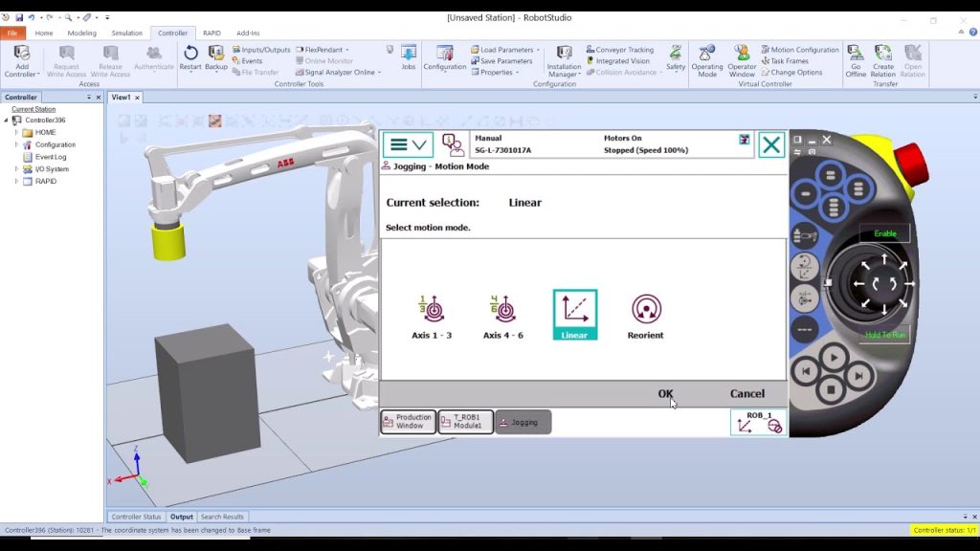This screenshot has width=980, height=551.
Task: Open the Jobs tool
Action: tap(408, 57)
